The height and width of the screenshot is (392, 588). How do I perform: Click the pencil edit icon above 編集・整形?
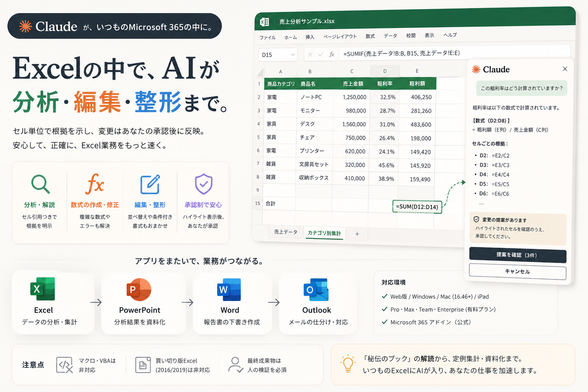(x=150, y=185)
